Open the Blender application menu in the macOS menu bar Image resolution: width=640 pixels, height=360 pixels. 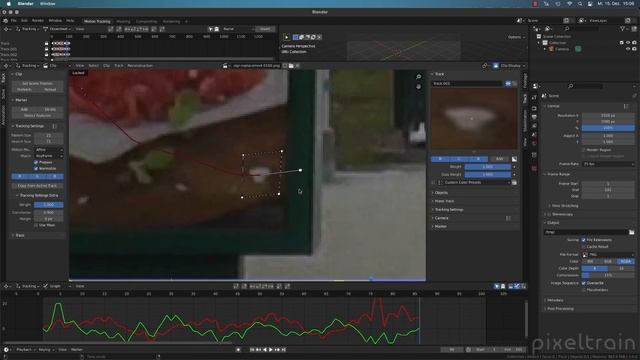click(x=25, y=4)
